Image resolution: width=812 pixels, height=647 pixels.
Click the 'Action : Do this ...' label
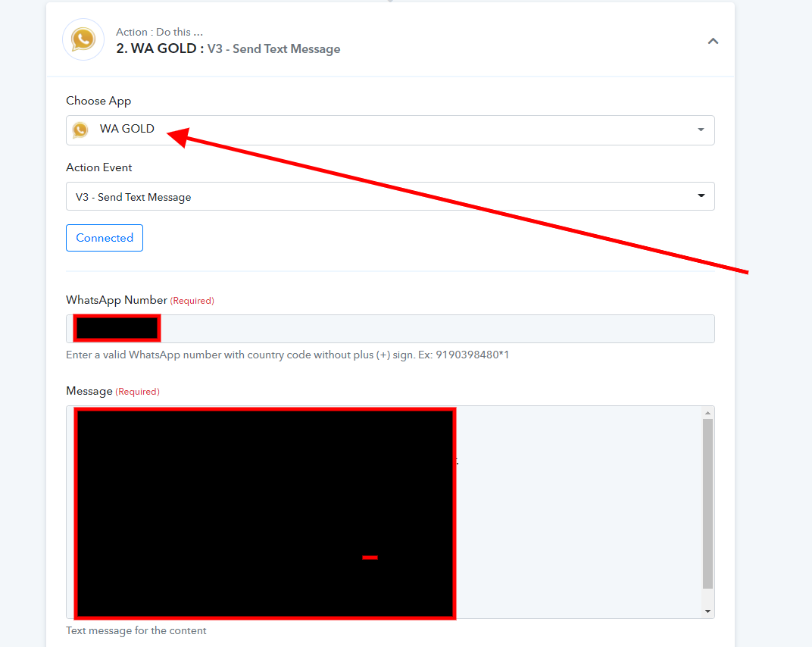[x=160, y=32]
